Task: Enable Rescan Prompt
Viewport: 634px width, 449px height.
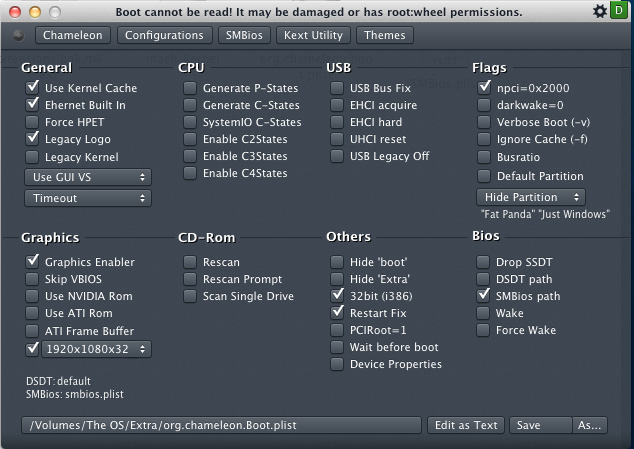Action: coord(190,279)
